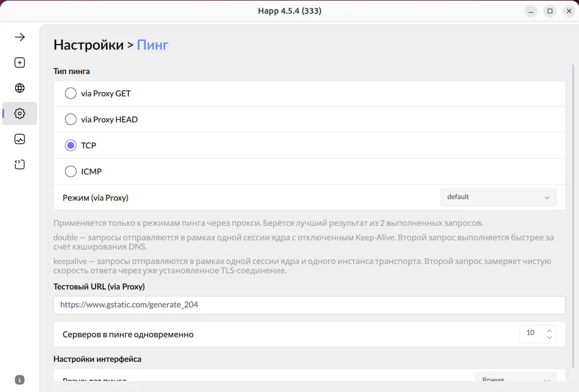The height and width of the screenshot is (392, 579).
Task: Select via Proxy HEAD ping type
Action: click(x=71, y=119)
